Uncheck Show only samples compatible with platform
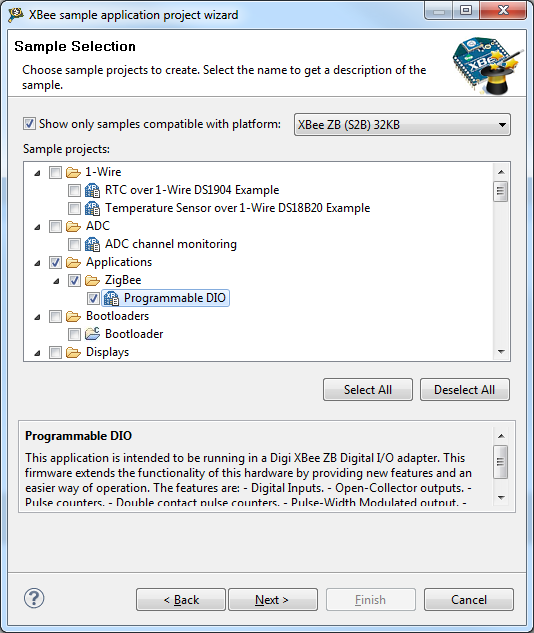 pyautogui.click(x=29, y=124)
